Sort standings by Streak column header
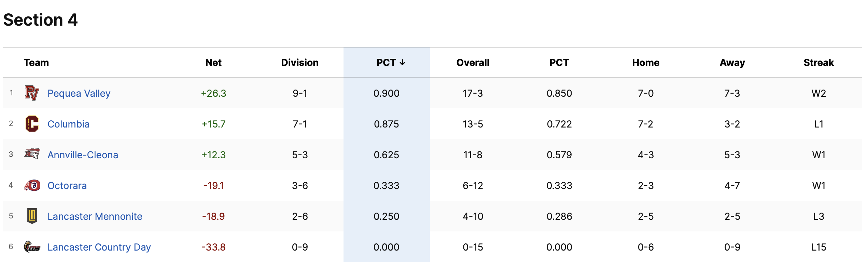Viewport: 868px width, 268px height. (818, 63)
